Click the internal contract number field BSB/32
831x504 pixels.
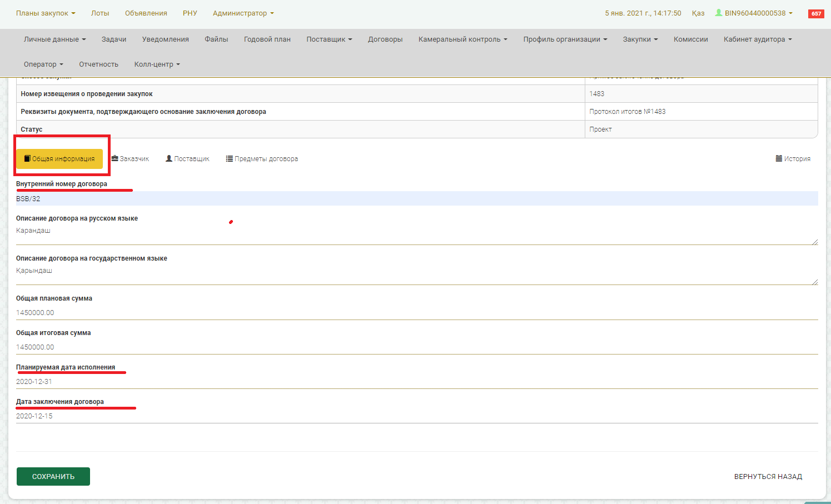(417, 199)
